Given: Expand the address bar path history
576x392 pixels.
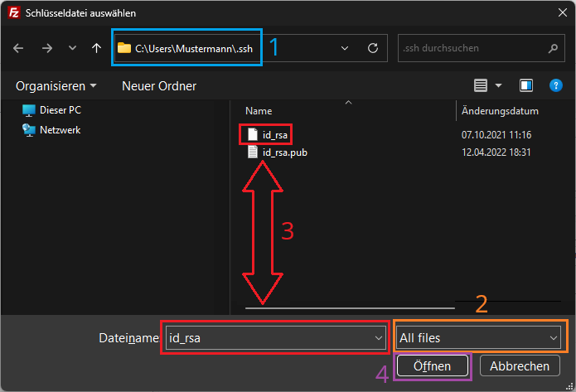Looking at the screenshot, I should pyautogui.click(x=344, y=48).
